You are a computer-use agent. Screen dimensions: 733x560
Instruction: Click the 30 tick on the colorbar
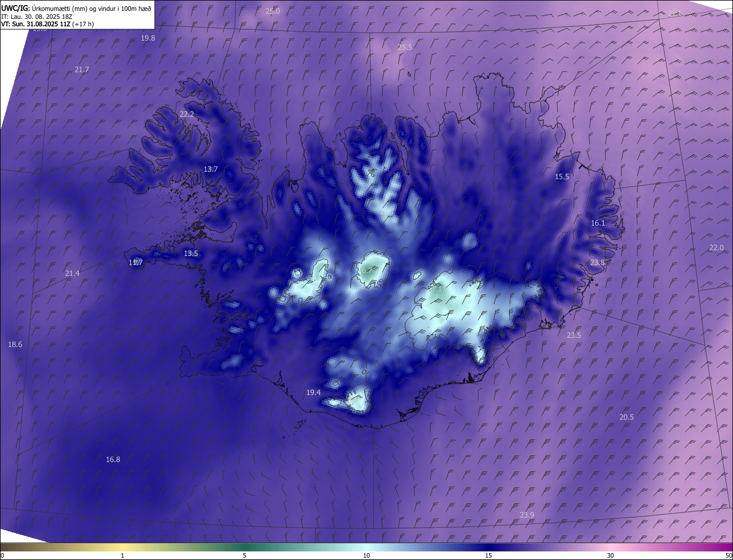tap(610, 555)
